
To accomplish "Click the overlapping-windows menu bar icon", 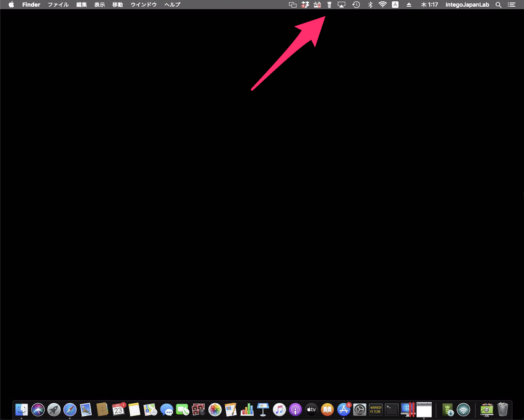I will click(x=293, y=5).
